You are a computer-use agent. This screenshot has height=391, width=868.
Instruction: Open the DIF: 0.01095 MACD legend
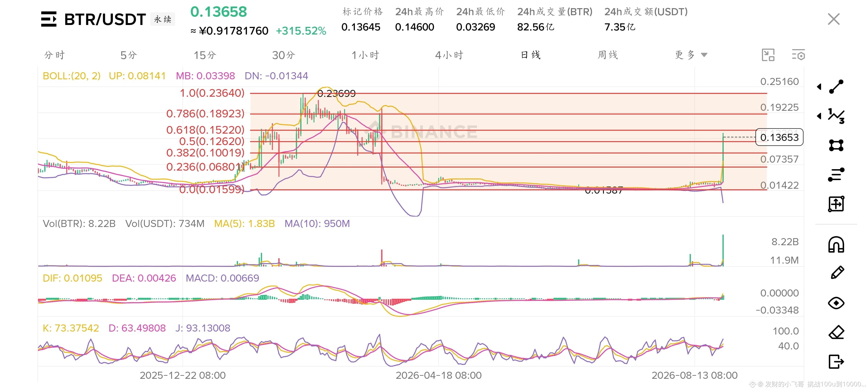(x=72, y=278)
